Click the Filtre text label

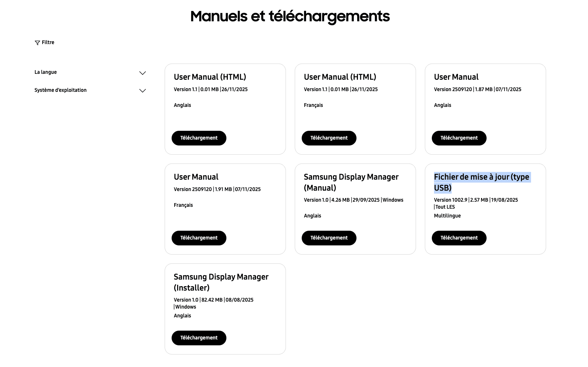48,43
